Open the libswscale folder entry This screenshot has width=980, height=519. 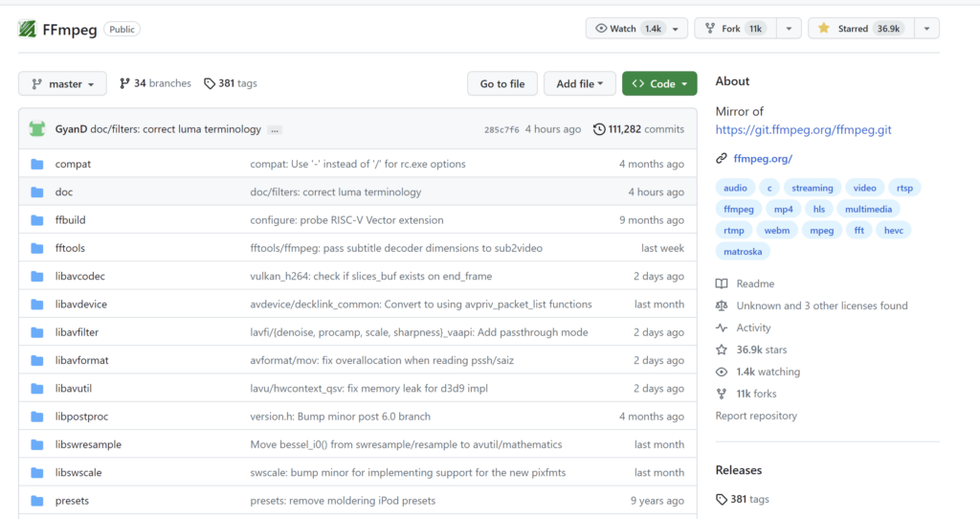78,472
